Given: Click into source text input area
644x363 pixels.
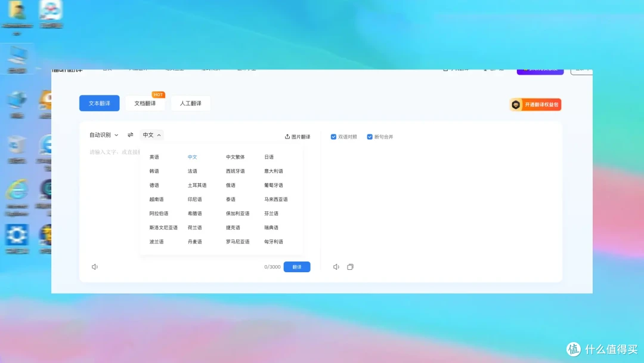Looking at the screenshot, I should pos(114,152).
